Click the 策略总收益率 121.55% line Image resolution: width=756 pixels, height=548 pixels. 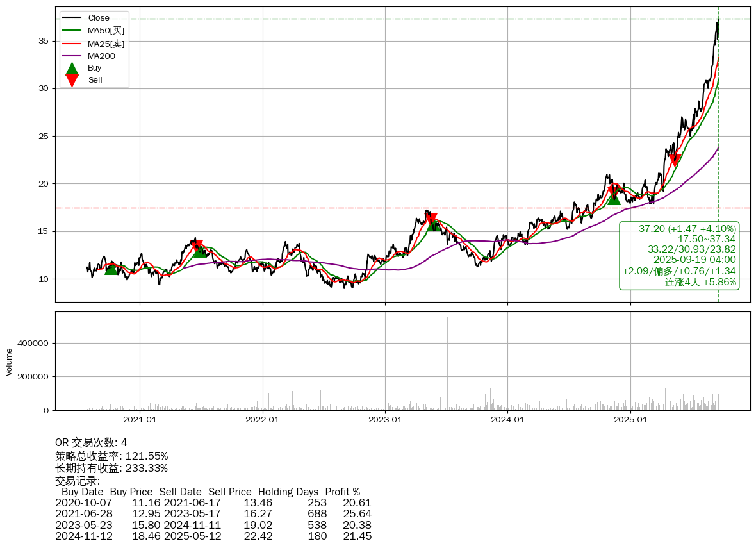(111, 456)
